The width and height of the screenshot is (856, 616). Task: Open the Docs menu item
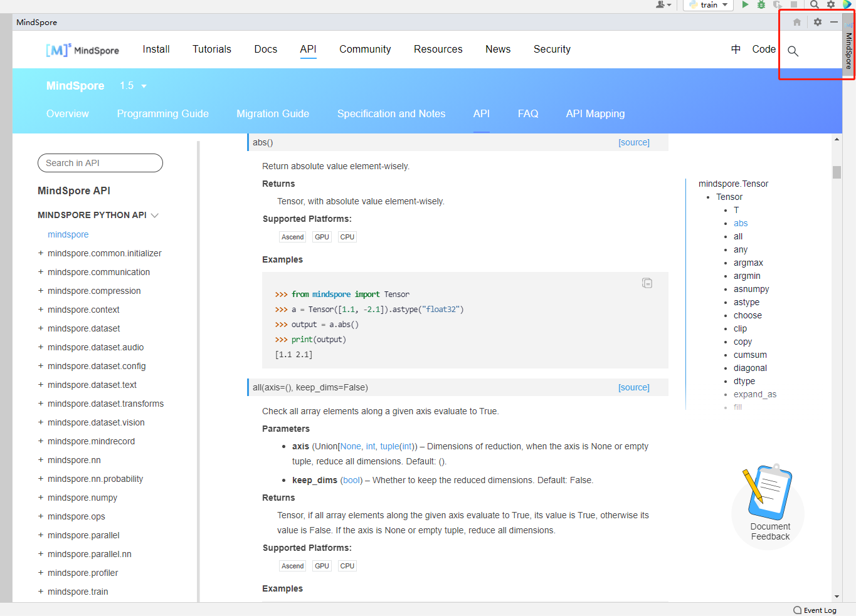point(266,49)
